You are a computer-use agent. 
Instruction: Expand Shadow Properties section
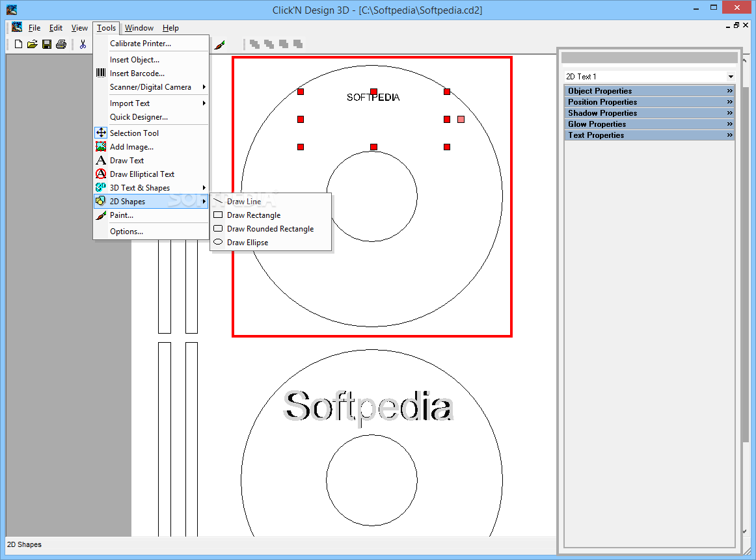(x=649, y=113)
